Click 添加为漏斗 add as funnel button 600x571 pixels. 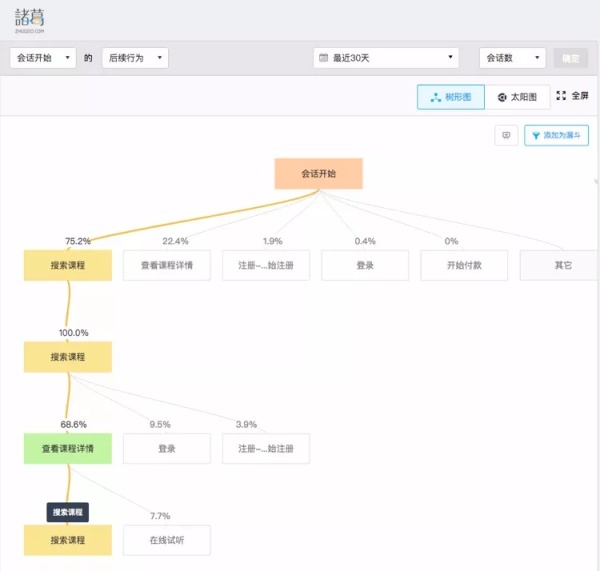556,135
